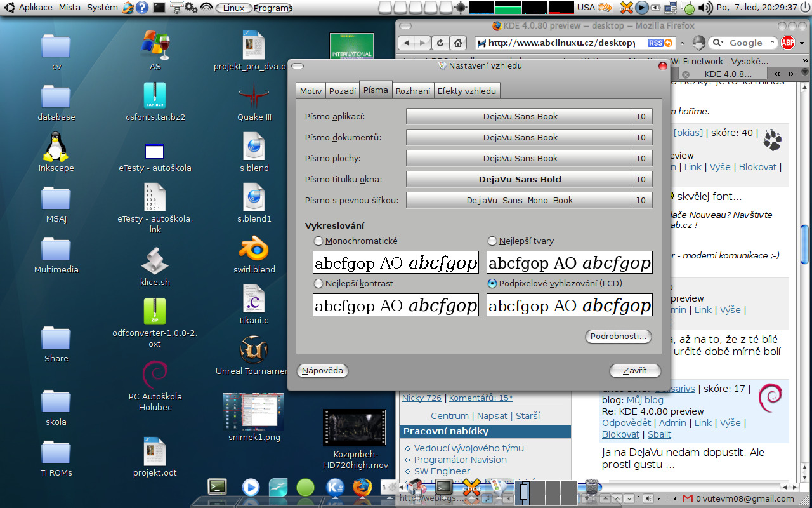
Task: Close dialog with the Zavřít button
Action: pyautogui.click(x=635, y=371)
